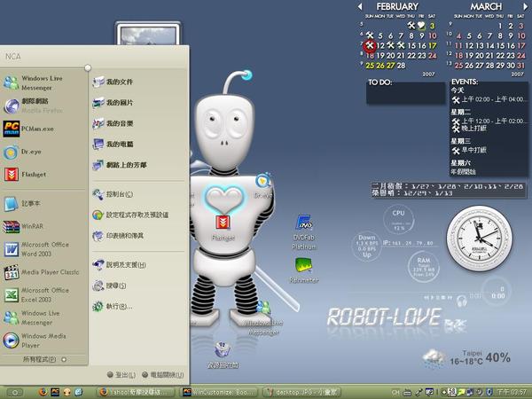Open 設定程式存取及預設值

[x=130, y=215]
